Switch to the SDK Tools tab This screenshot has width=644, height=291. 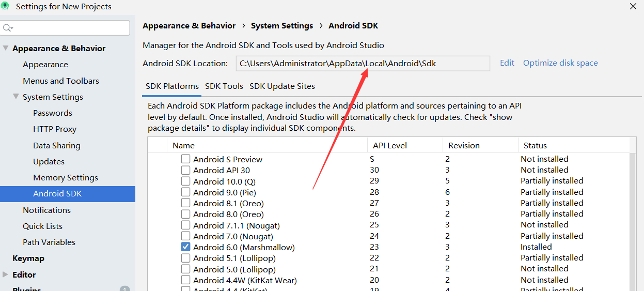pos(224,86)
